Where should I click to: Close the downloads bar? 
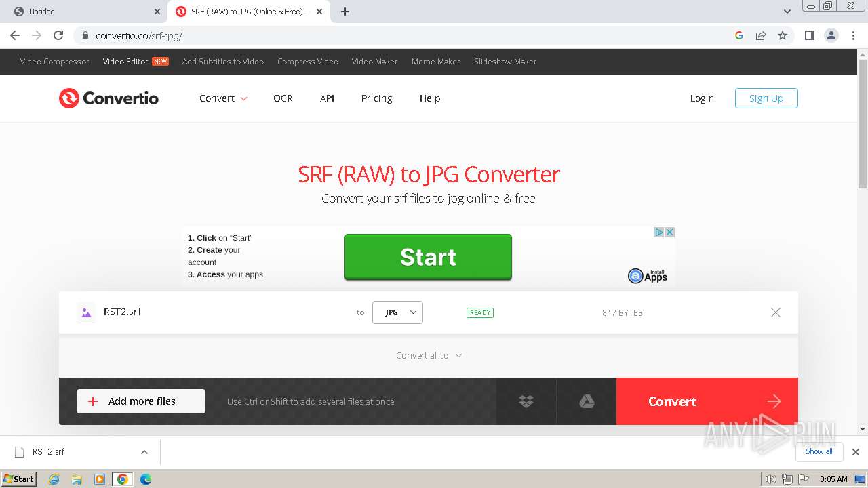(x=856, y=452)
